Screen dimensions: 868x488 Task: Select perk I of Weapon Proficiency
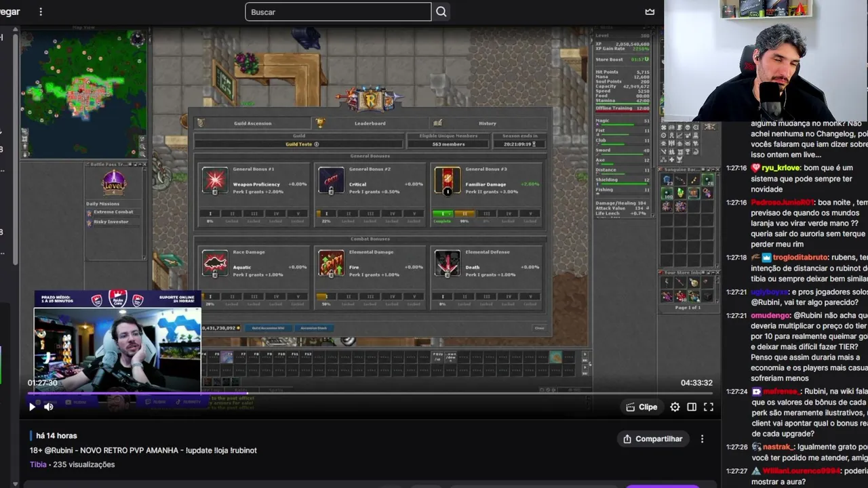210,213
